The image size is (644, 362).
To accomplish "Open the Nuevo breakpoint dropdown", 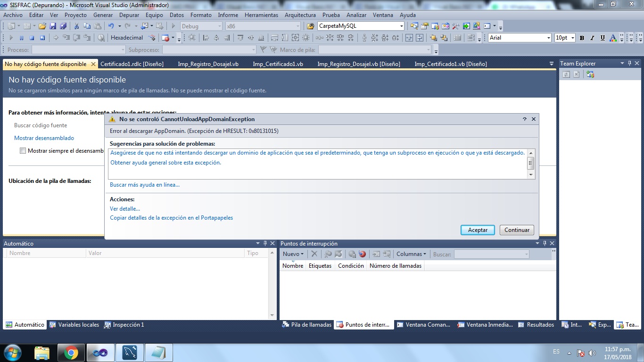I will tap(293, 254).
